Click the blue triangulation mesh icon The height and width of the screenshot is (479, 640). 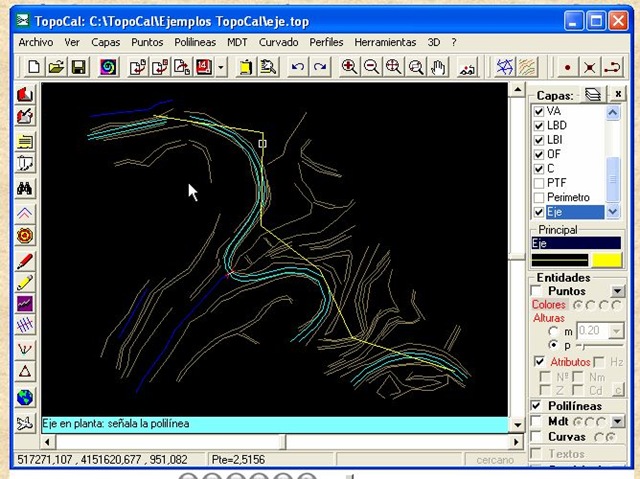pos(504,67)
